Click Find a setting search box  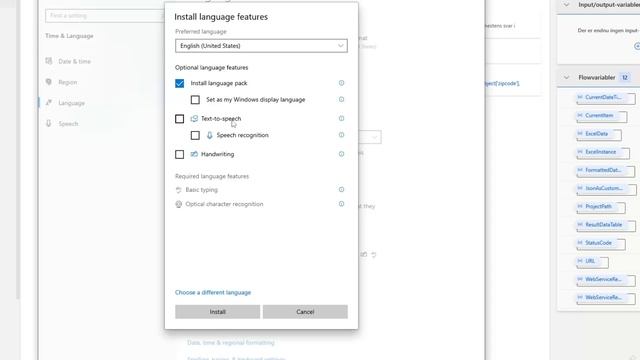pyautogui.click(x=104, y=16)
